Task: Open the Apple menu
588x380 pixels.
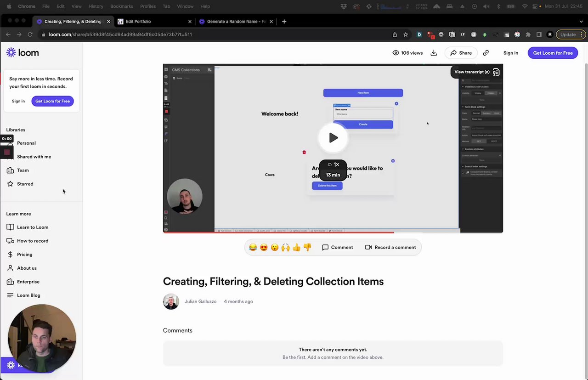Action: pos(9,6)
